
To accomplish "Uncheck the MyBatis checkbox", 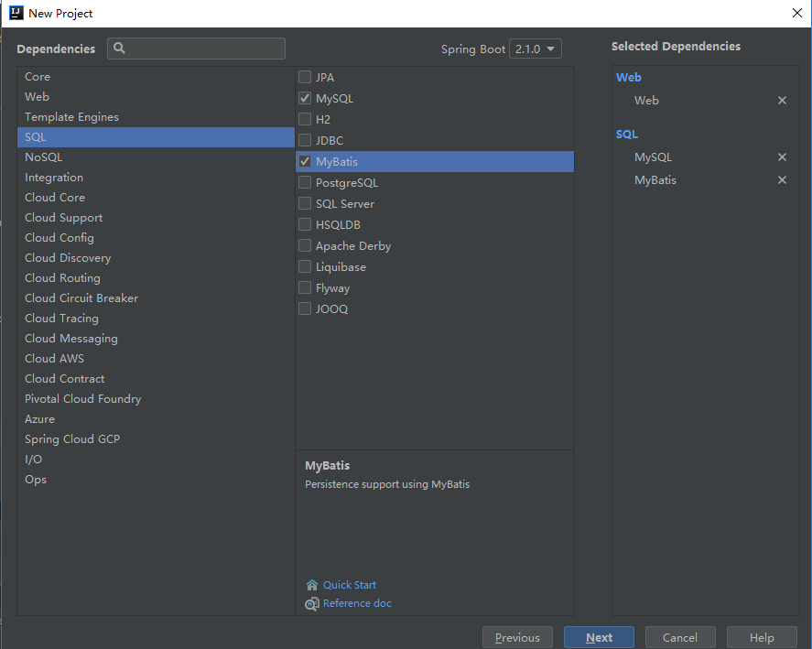I will click(x=305, y=161).
